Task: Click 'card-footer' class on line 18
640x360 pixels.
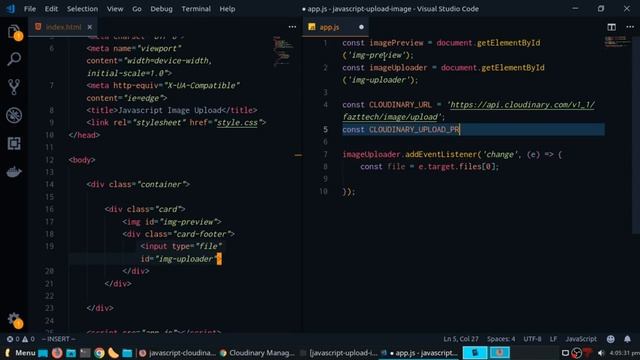Action: (x=202, y=234)
